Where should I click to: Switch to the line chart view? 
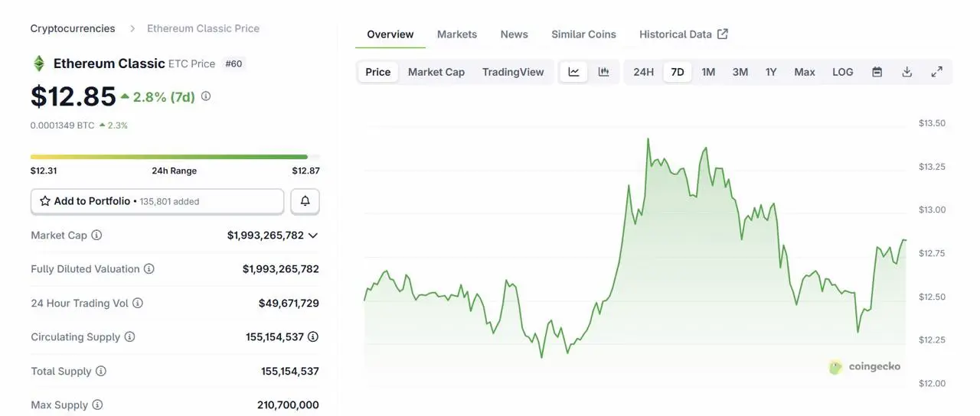[x=573, y=72]
